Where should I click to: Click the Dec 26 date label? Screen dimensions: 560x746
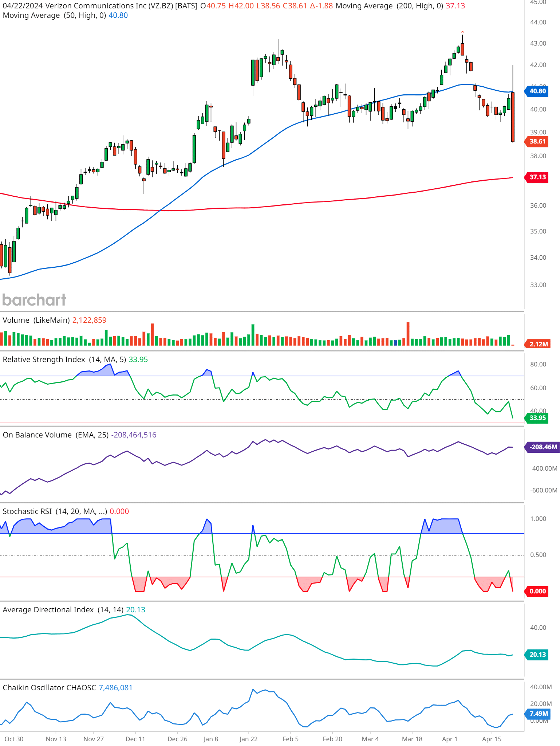point(177,739)
